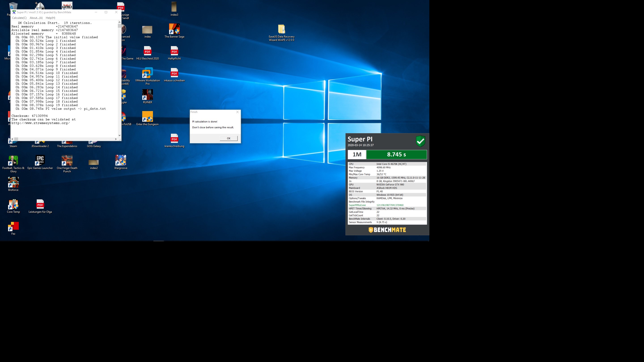Select the Recycle Bin desktop icon
This screenshot has height=362, width=644.
pos(13,6)
